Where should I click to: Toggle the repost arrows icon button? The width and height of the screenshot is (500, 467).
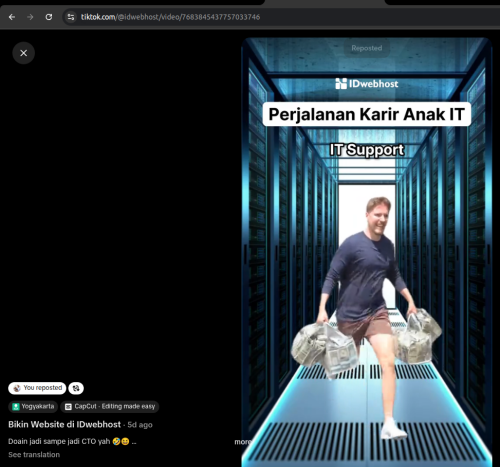76,388
